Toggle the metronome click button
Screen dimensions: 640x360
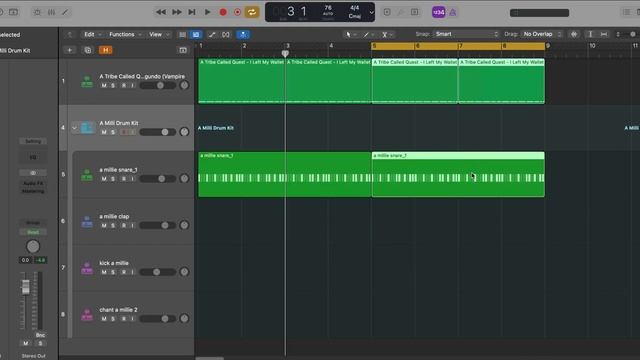453,13
